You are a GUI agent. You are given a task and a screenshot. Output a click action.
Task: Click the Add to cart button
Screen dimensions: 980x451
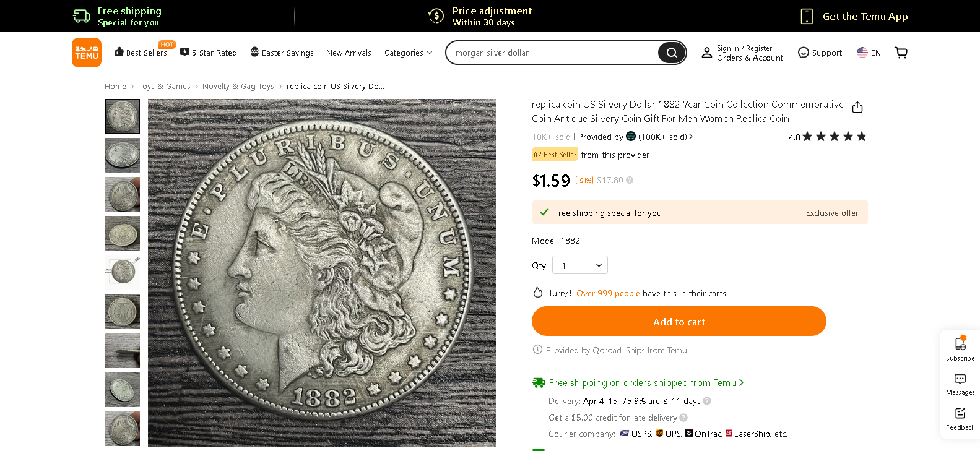click(679, 321)
